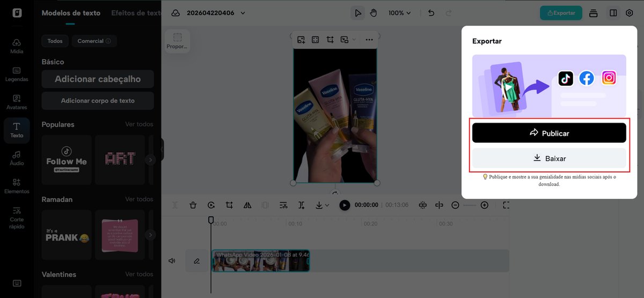Toggle the timeline split-align icon
This screenshot has height=298, width=644.
[x=440, y=205]
